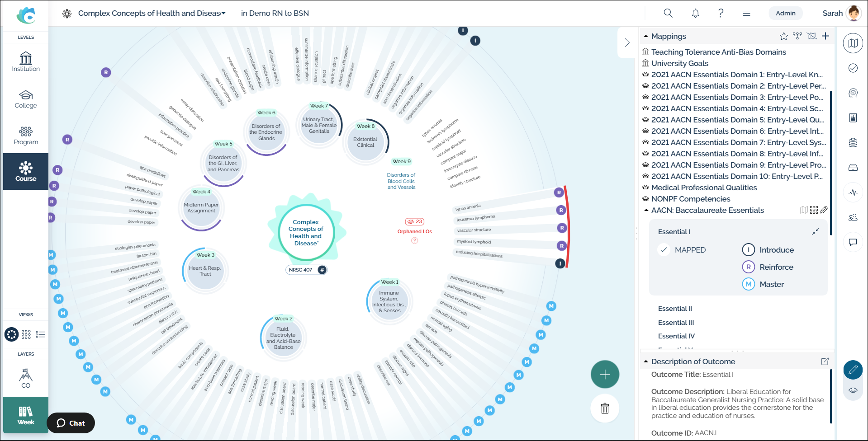Open the activity pulse icon on right rail

[853, 192]
